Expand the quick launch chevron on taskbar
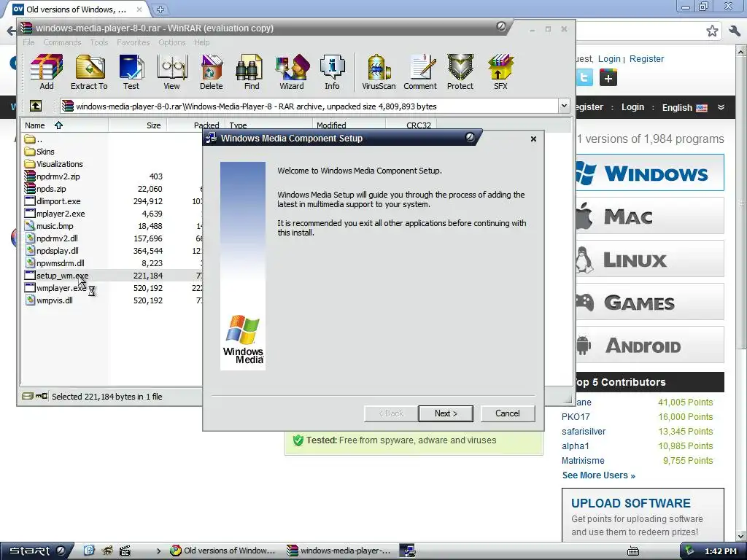 [158, 551]
